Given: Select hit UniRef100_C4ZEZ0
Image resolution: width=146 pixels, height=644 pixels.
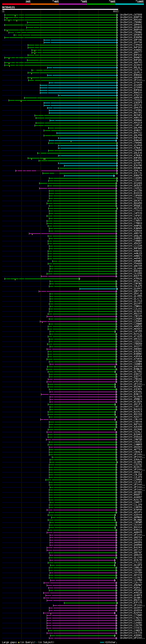Looking at the screenshot, I should (131, 188).
